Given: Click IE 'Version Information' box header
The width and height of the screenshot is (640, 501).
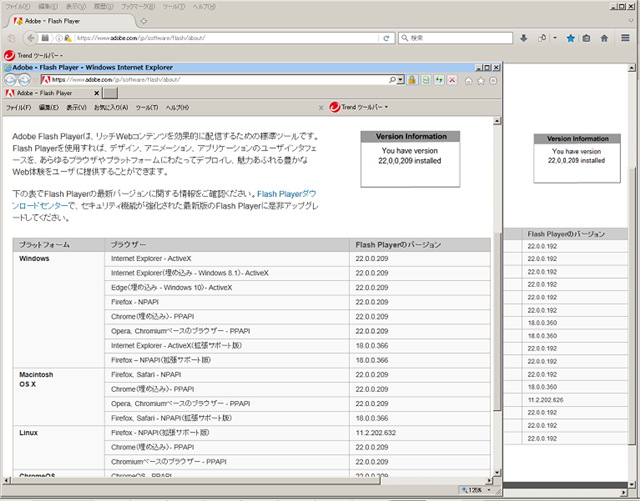Looking at the screenshot, I should pos(411,136).
